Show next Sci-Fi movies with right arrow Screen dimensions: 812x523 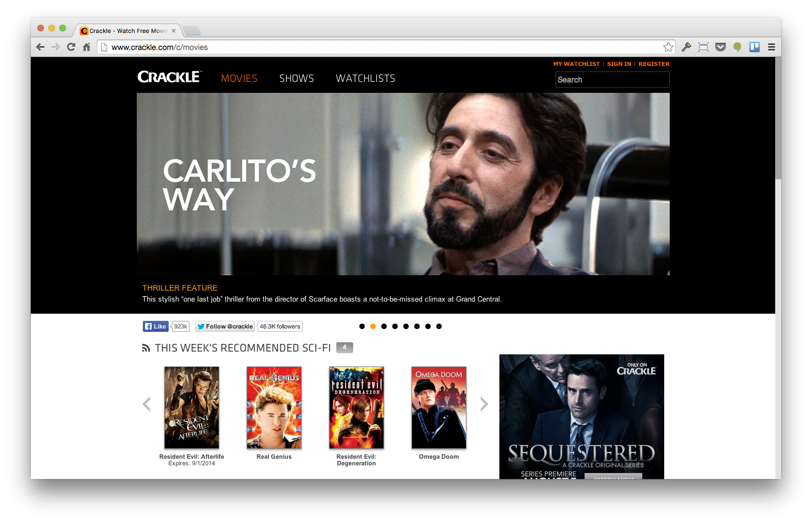coord(484,404)
